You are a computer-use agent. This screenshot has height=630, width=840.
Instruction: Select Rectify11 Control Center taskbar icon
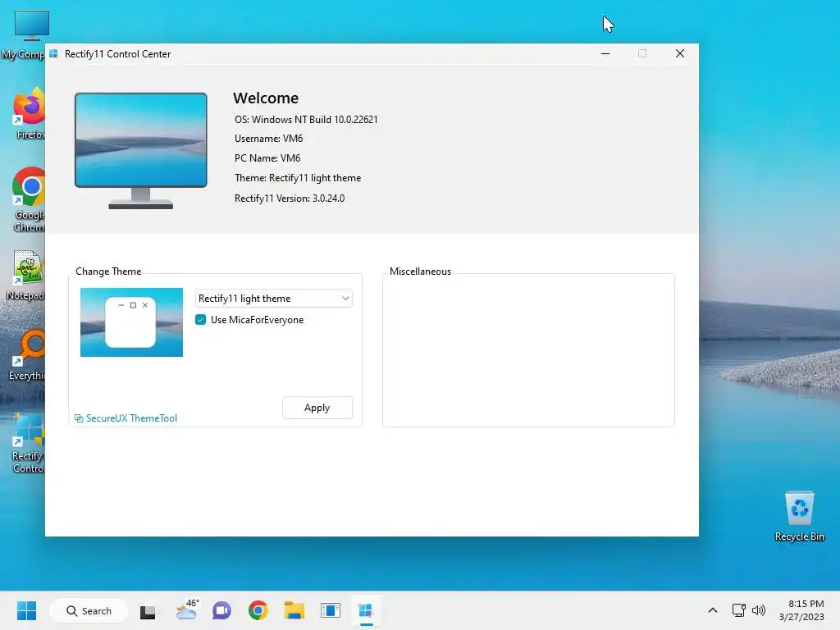click(x=367, y=610)
